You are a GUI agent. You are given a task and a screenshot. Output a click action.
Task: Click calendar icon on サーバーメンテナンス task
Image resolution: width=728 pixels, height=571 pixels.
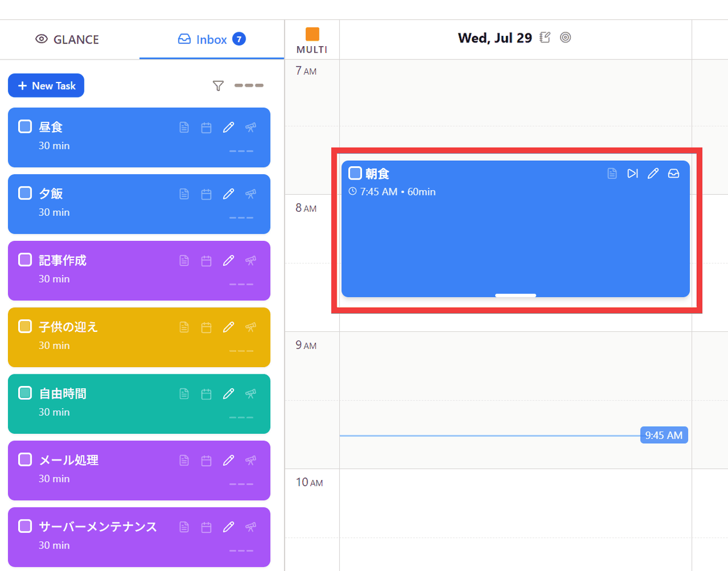pos(206,527)
